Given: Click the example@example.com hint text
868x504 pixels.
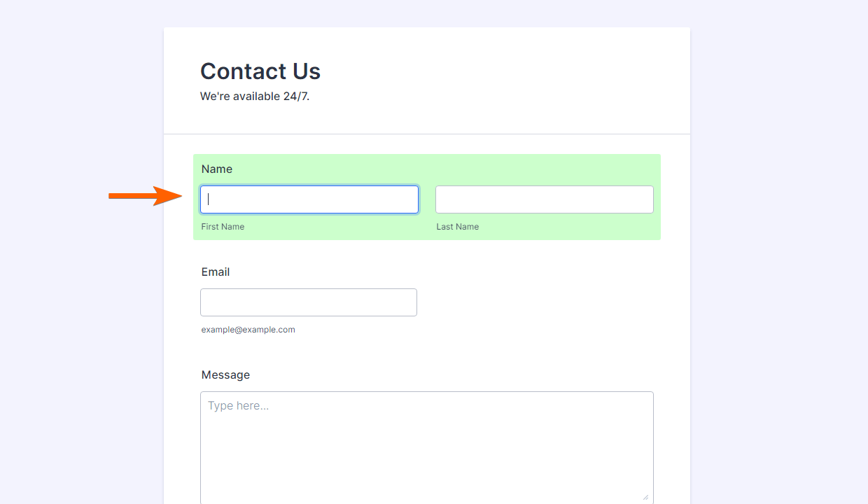Looking at the screenshot, I should tap(248, 330).
